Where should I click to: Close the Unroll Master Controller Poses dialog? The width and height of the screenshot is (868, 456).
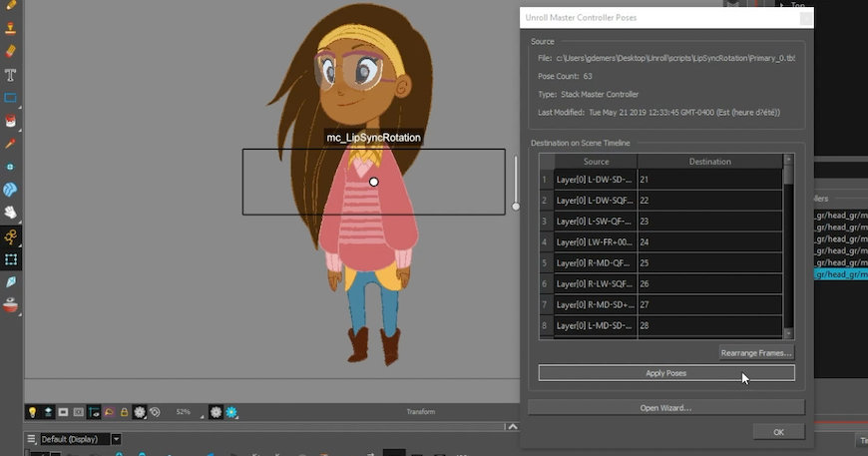click(x=806, y=18)
